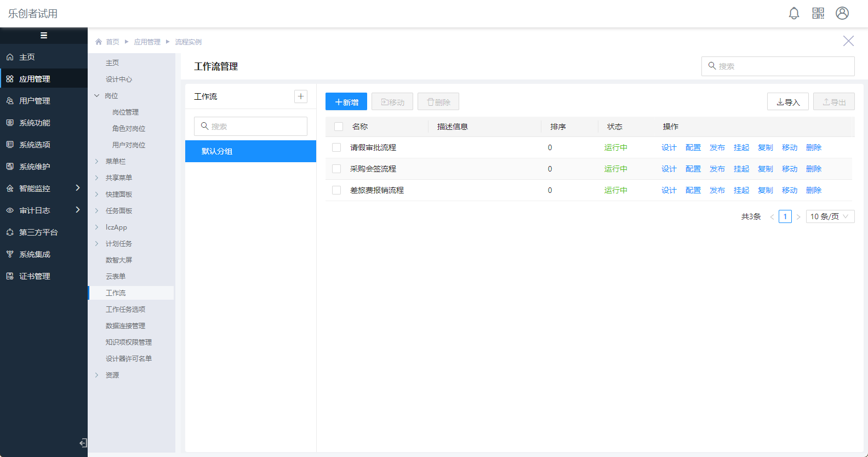Click the plus icon beside 工作流
This screenshot has height=457, width=868.
pyautogui.click(x=301, y=96)
